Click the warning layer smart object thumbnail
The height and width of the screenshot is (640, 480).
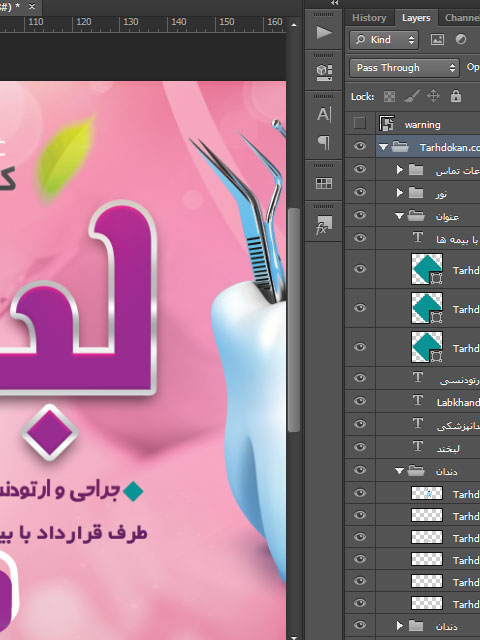point(387,123)
